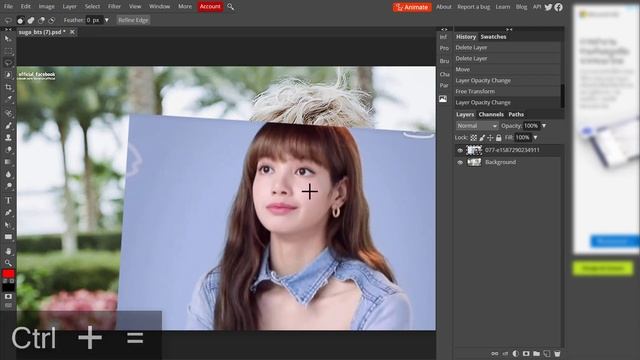Switch to the Channels tab
The width and height of the screenshot is (640, 360).
click(x=491, y=114)
